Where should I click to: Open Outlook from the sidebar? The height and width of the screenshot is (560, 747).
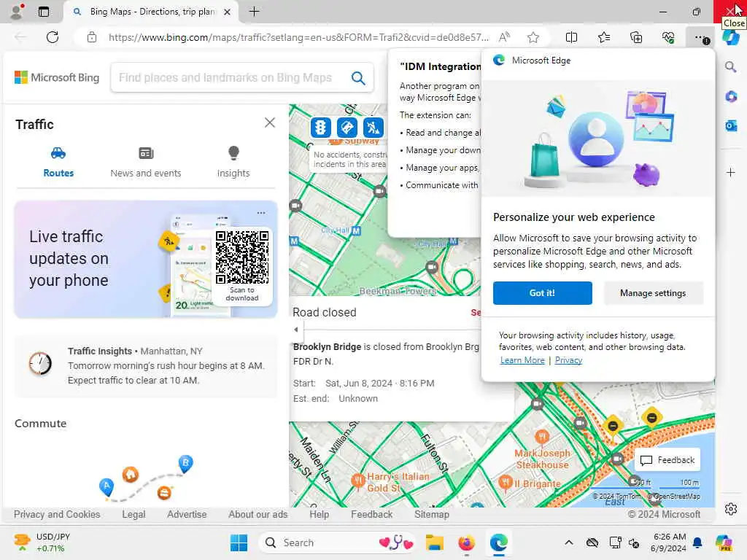pos(731,125)
